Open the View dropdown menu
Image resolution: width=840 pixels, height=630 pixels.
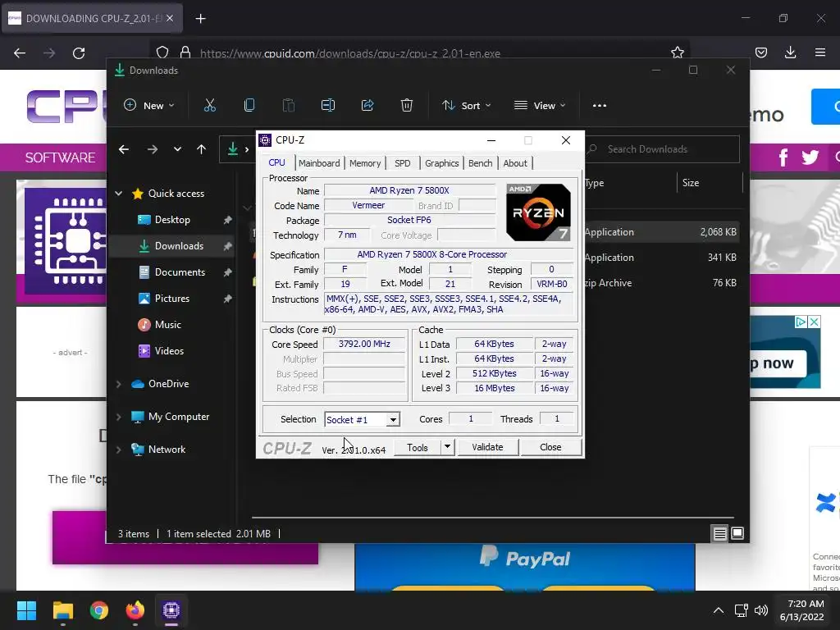[540, 106]
